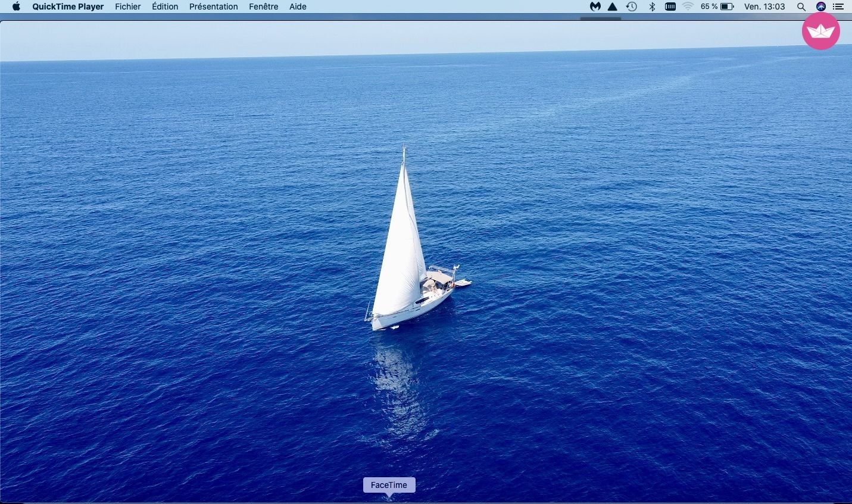Click the keyboard input viewer menu icon
Screen dimensions: 852x504
click(670, 7)
